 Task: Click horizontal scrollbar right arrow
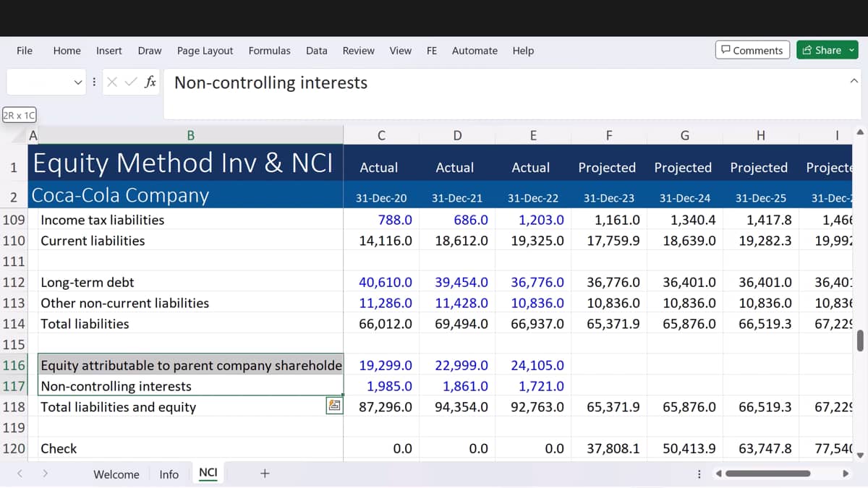845,474
